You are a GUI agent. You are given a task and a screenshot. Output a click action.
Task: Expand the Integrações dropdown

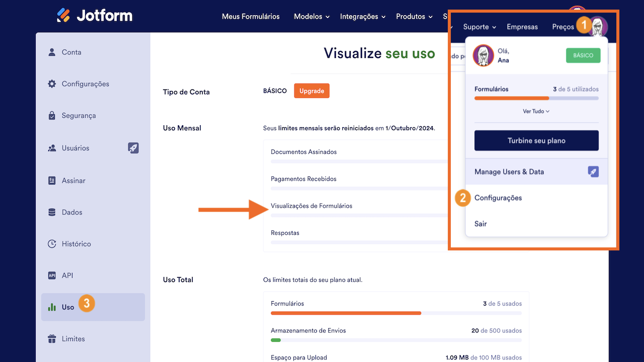pos(363,17)
